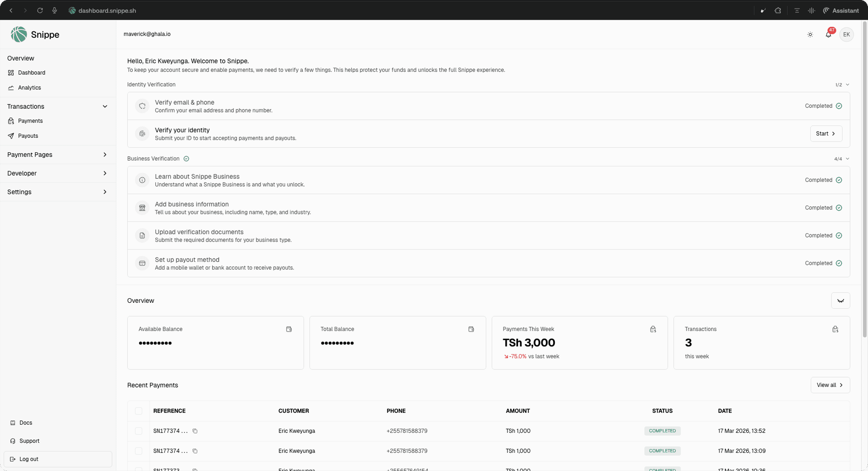Copy the SN177374 payment reference
Screen dimensions: 868x471
pyautogui.click(x=195, y=431)
